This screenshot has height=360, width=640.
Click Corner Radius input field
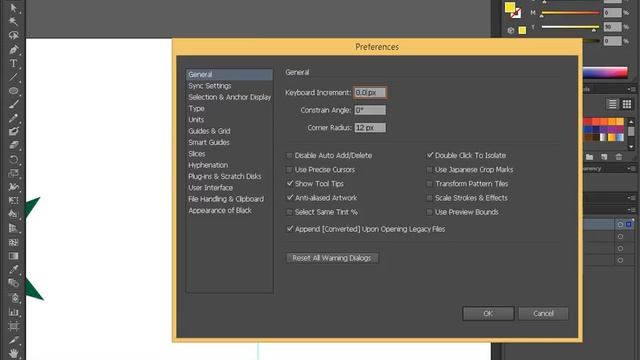(x=370, y=128)
